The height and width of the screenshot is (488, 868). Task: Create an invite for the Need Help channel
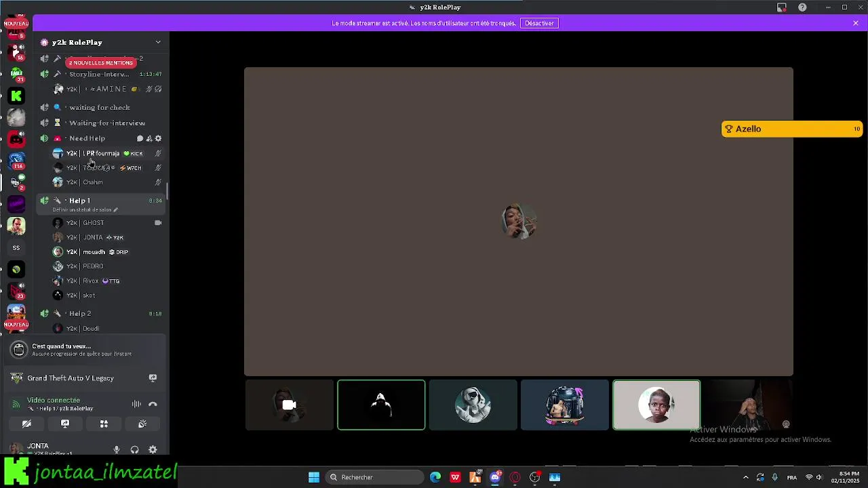point(149,138)
